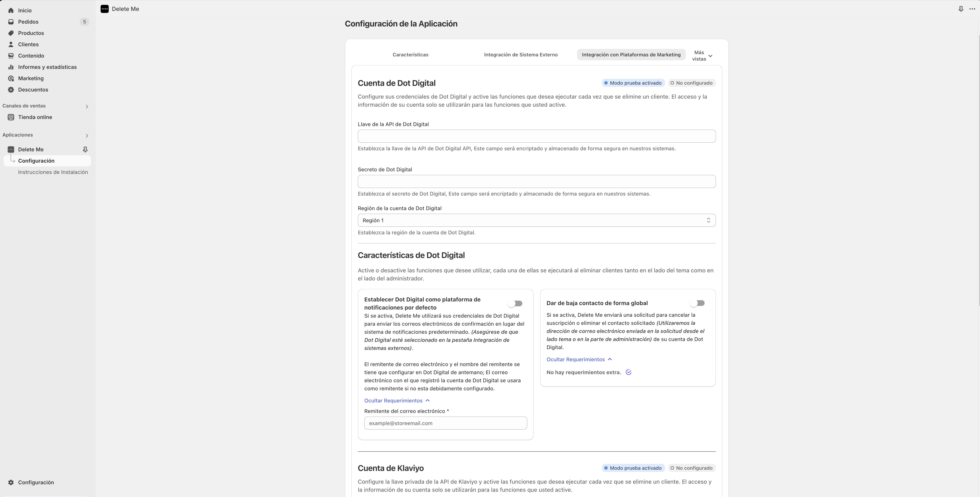
Task: Open the three-dot more actions menu
Action: (972, 9)
